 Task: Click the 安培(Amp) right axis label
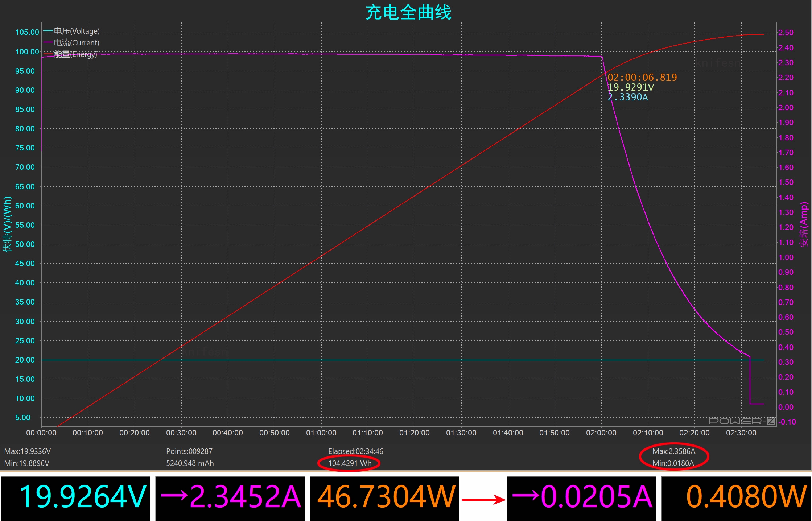804,225
